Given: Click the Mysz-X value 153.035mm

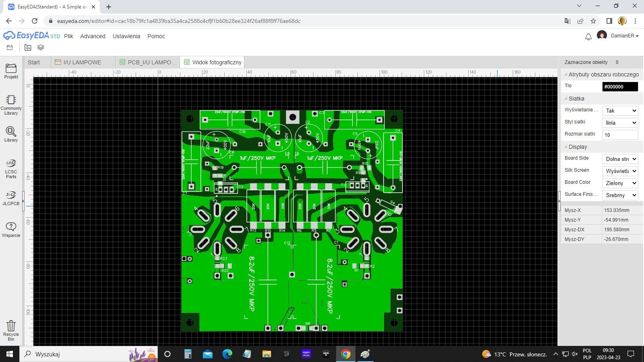Looking at the screenshot, I should [616, 210].
